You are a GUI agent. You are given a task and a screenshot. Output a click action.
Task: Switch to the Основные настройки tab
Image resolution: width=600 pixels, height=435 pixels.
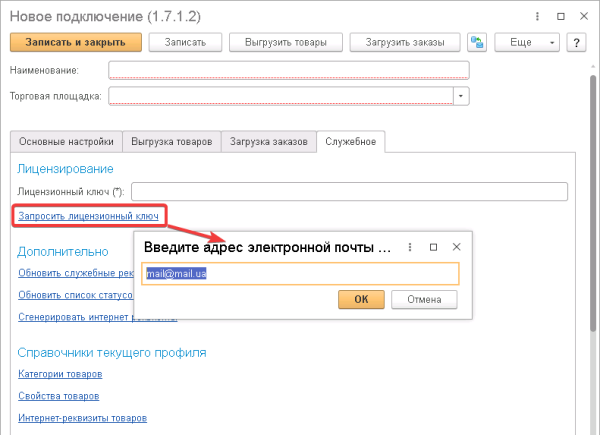pos(65,142)
